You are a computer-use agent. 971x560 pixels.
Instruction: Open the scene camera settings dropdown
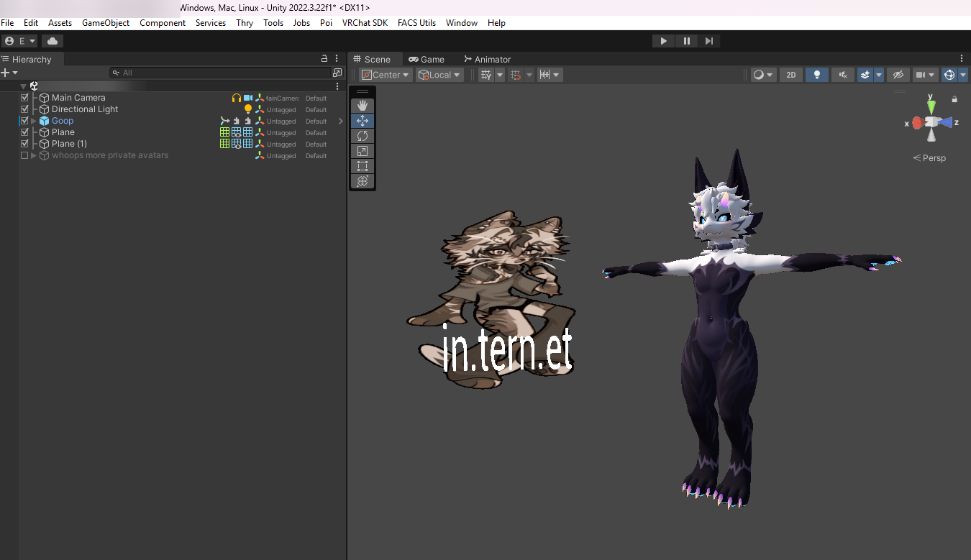925,75
